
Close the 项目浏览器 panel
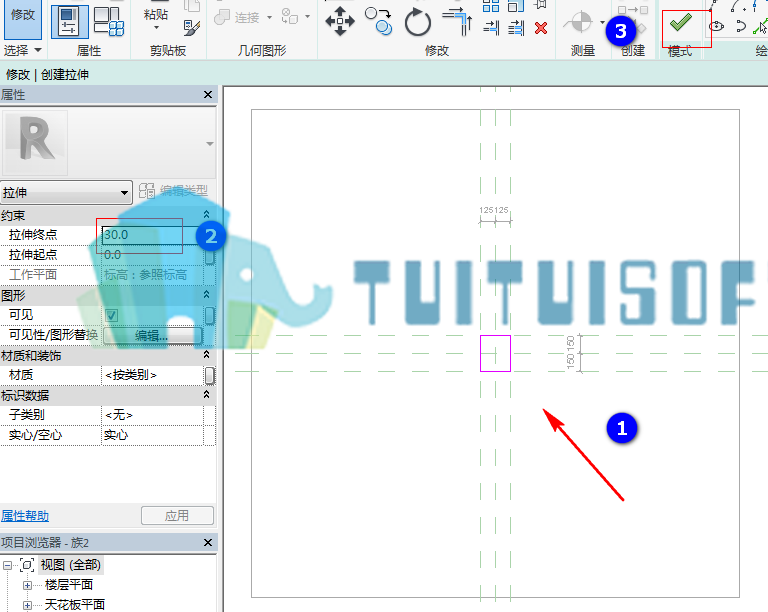point(208,542)
